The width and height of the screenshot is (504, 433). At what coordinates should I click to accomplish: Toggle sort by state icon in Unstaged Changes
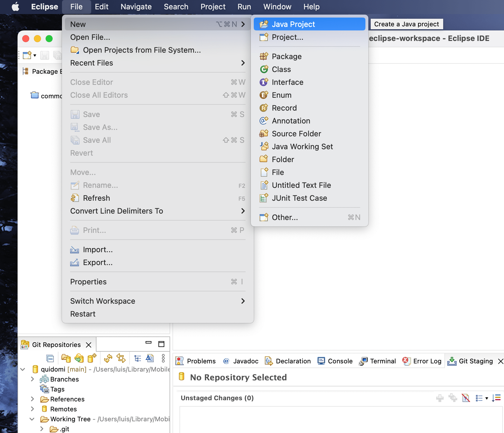point(496,398)
